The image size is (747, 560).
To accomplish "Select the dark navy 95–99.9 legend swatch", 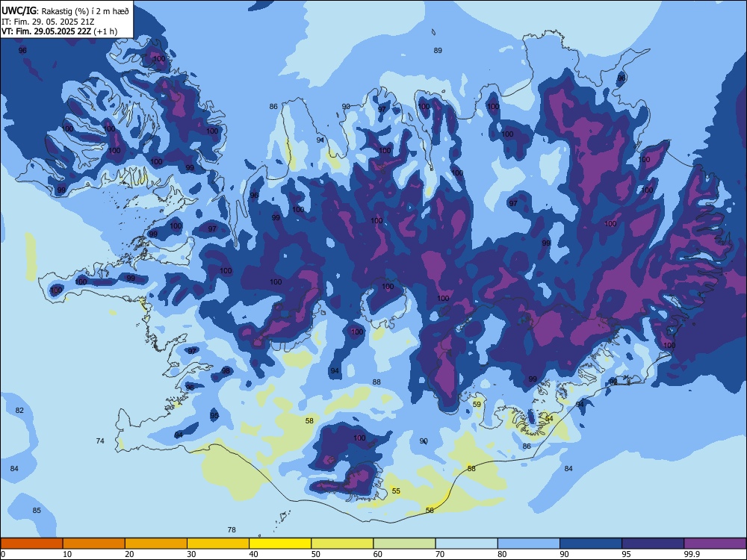I will pyautogui.click(x=653, y=544).
